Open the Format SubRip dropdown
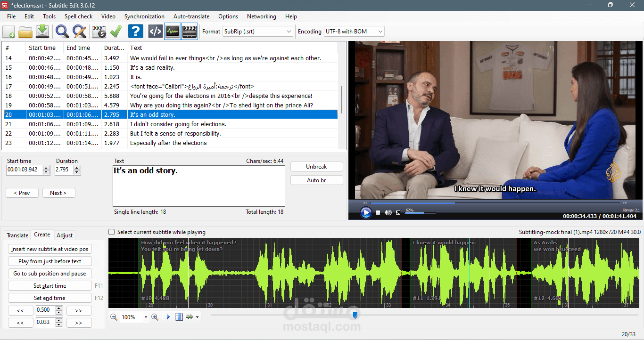Screen dimensions: 644x340 258,32
